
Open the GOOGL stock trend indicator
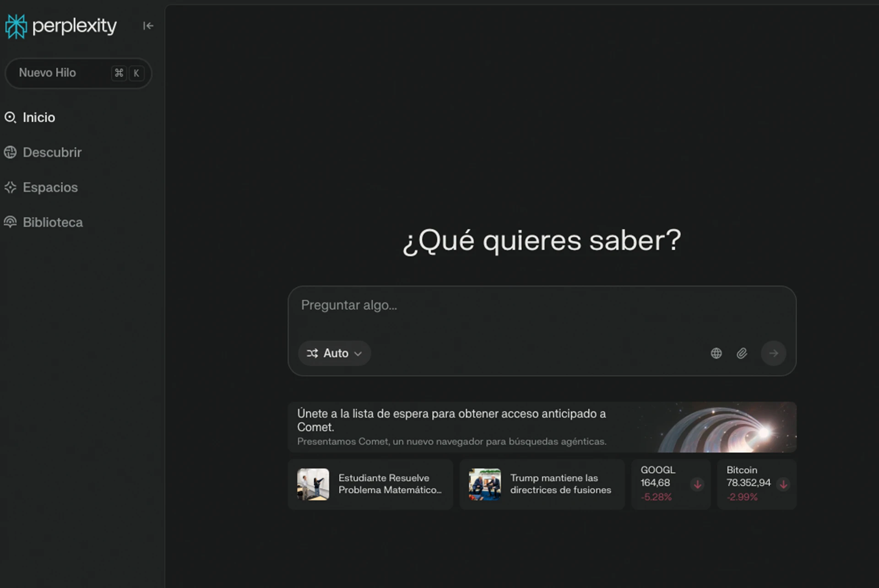tap(697, 484)
